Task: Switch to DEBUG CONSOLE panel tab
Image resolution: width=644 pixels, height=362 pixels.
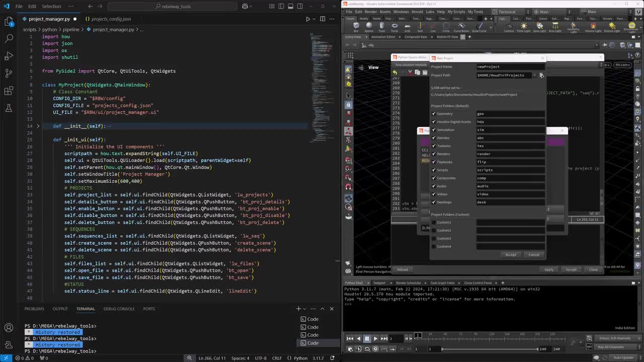Action: pos(119,309)
